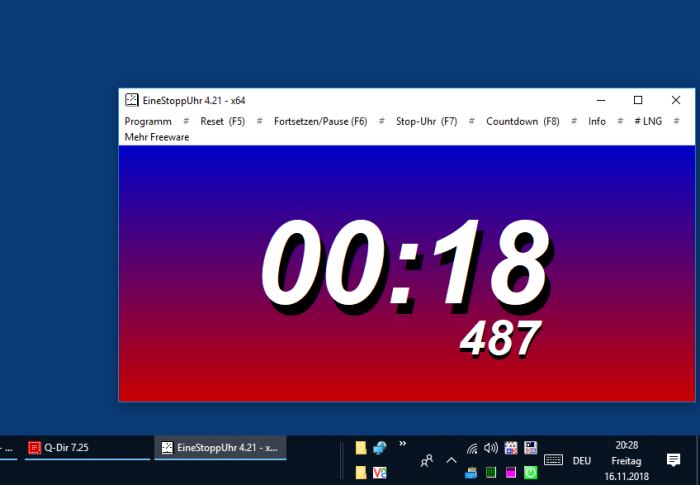The height and width of the screenshot is (485, 700).
Task: Click the EineStoppUhr title bar app icon
Action: pyautogui.click(x=132, y=100)
